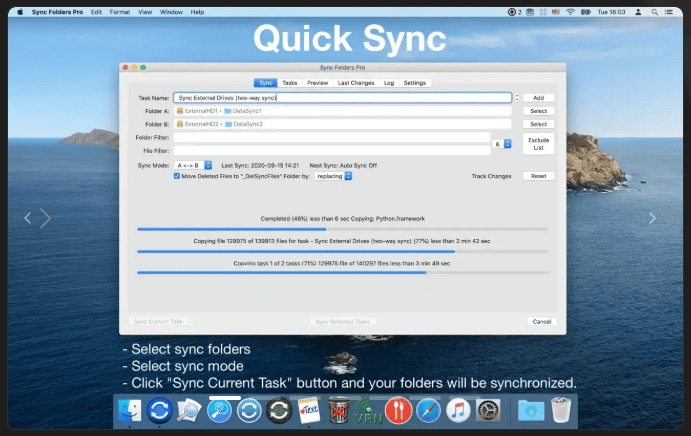Open the 'replacing' dropdown menu
The width and height of the screenshot is (691, 436).
point(333,176)
